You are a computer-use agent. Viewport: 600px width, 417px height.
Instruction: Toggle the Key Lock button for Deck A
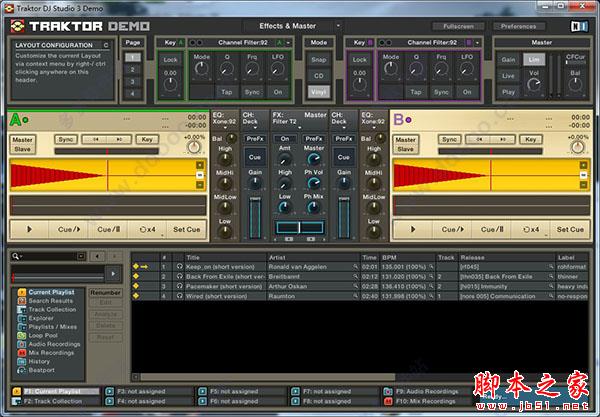coord(170,60)
